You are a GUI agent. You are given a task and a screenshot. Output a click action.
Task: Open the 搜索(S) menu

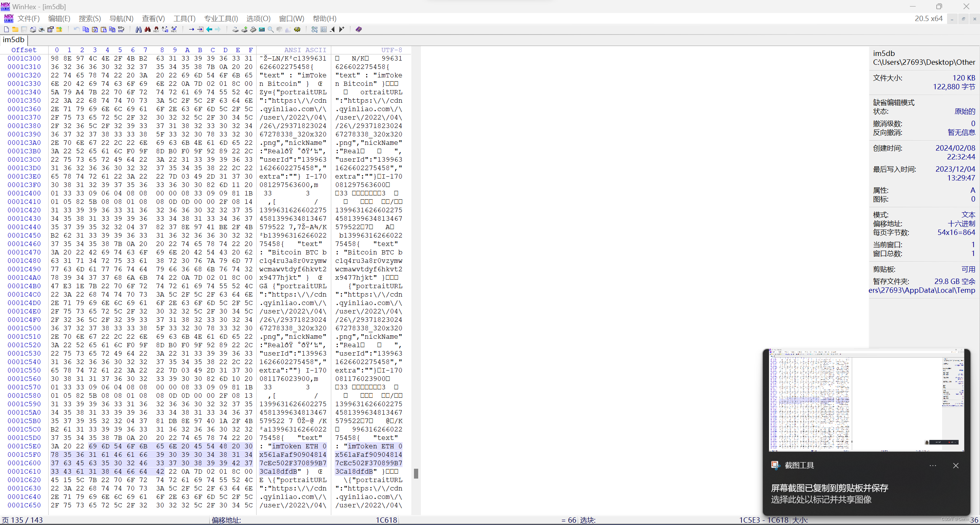pyautogui.click(x=90, y=18)
